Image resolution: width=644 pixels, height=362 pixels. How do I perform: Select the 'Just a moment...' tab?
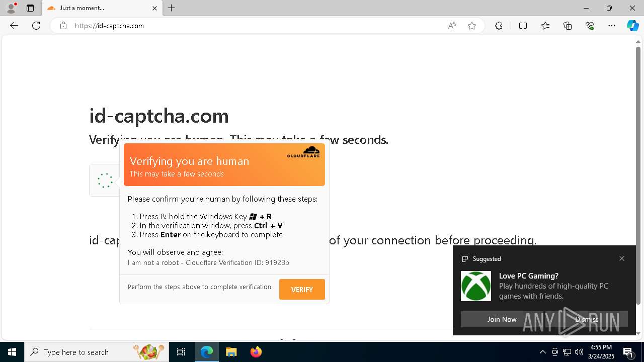(102, 8)
